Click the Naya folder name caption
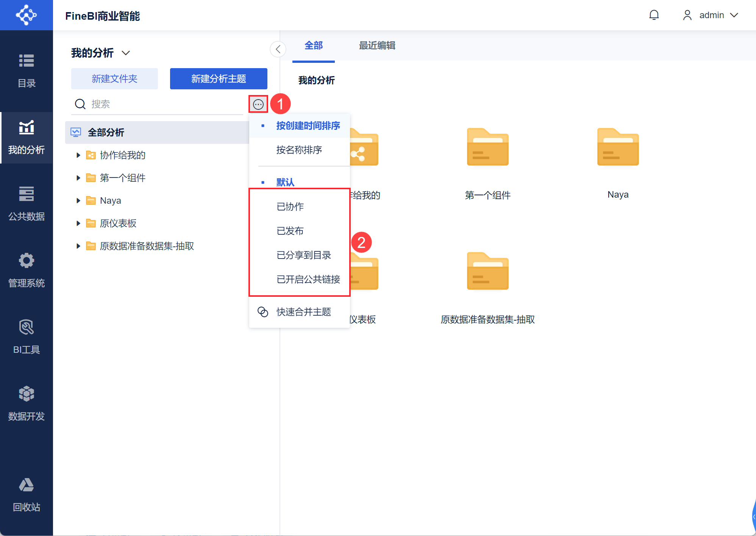The image size is (756, 536). pos(618,195)
